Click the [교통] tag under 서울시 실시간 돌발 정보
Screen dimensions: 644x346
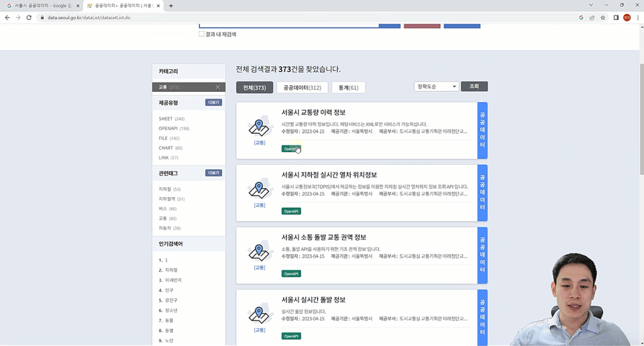click(260, 330)
